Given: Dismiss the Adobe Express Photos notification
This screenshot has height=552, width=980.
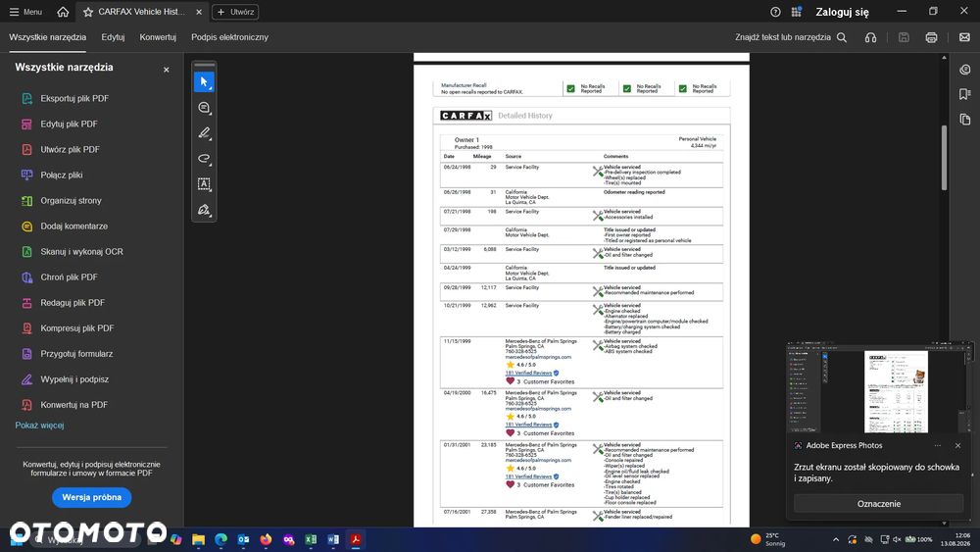Looking at the screenshot, I should point(958,446).
